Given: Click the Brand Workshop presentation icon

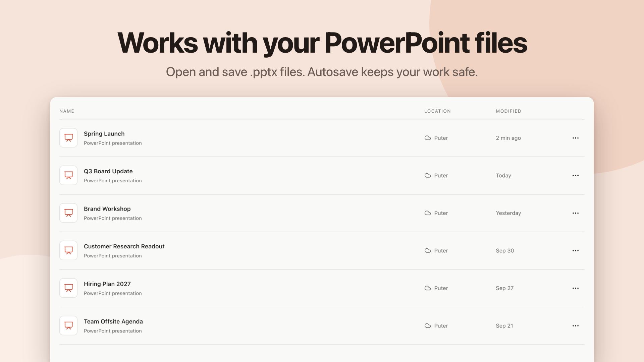Looking at the screenshot, I should point(68,213).
